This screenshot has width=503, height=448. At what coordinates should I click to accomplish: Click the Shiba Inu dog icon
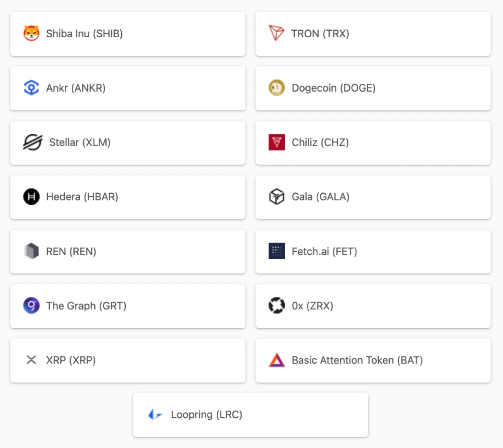coord(31,33)
